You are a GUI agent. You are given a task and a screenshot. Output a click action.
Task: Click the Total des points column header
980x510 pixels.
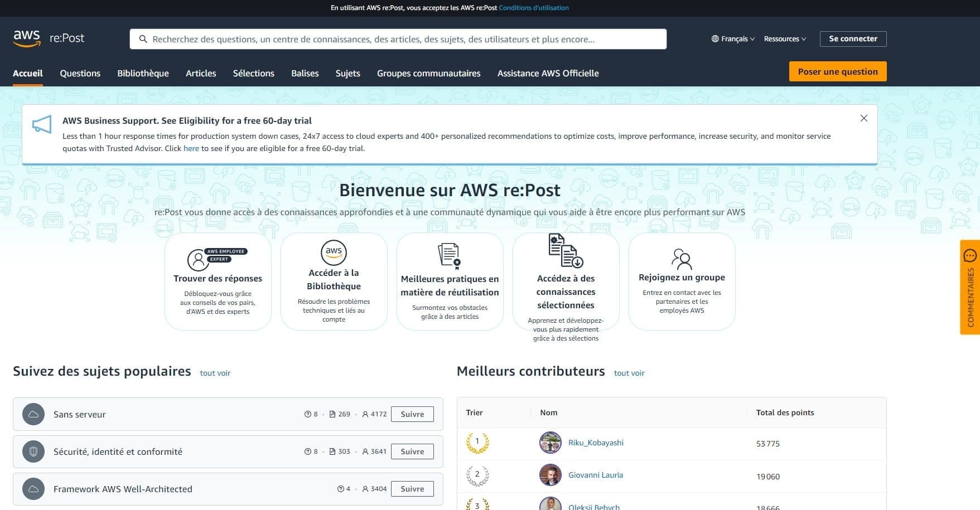click(785, 412)
